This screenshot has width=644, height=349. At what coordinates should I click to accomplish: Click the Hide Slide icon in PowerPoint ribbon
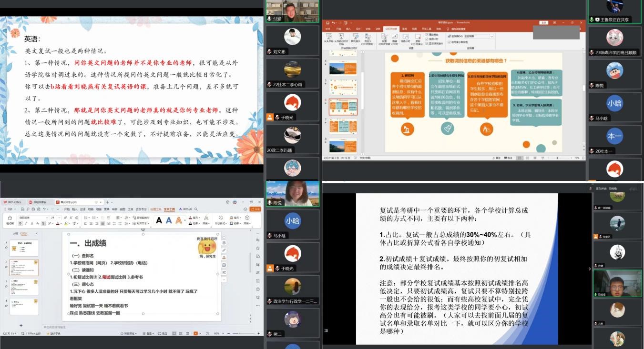point(394,37)
